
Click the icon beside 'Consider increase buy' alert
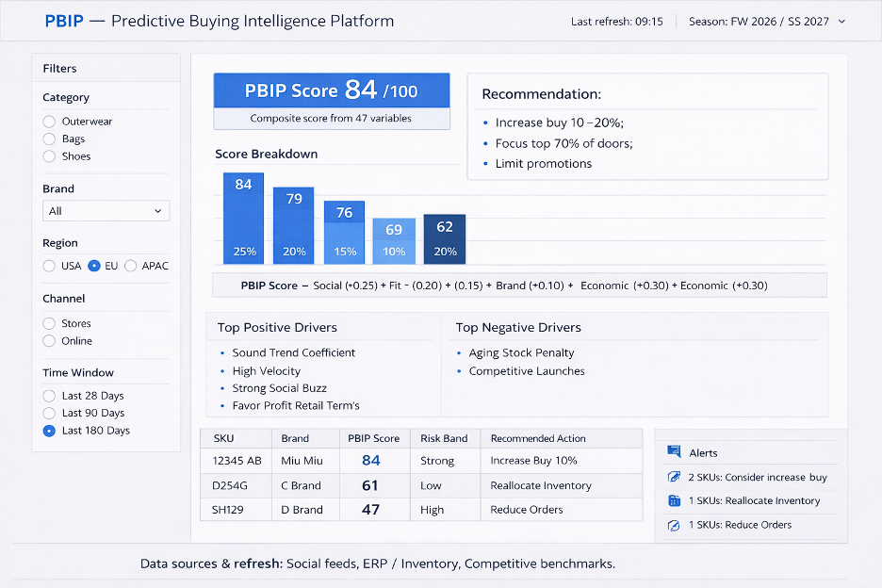tap(674, 477)
